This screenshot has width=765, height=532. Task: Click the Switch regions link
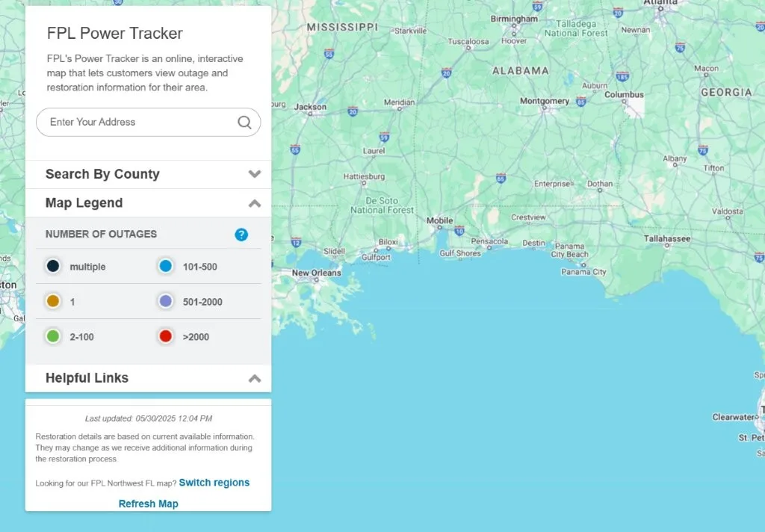click(x=214, y=482)
